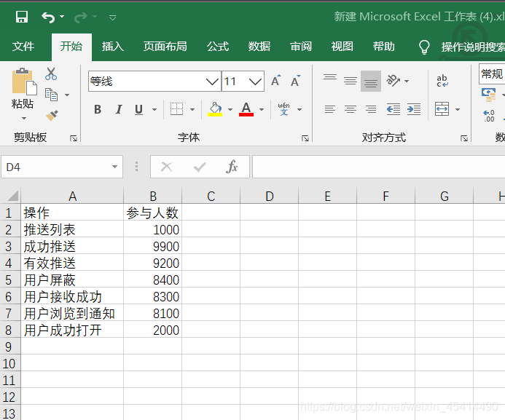Copy selection with the copy icon
This screenshot has width=505, height=420.
click(x=52, y=95)
